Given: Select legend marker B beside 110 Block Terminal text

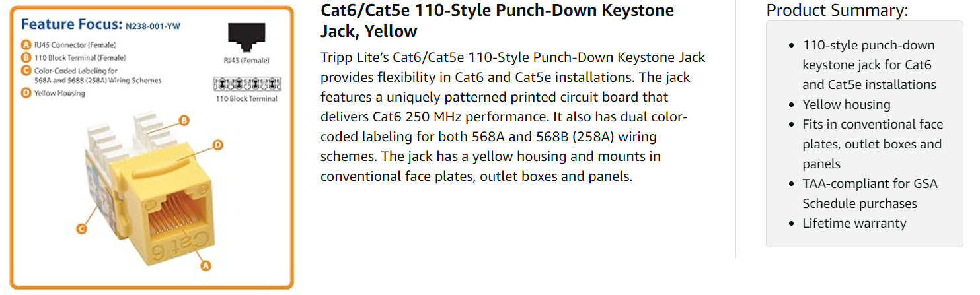Looking at the screenshot, I should [26, 57].
